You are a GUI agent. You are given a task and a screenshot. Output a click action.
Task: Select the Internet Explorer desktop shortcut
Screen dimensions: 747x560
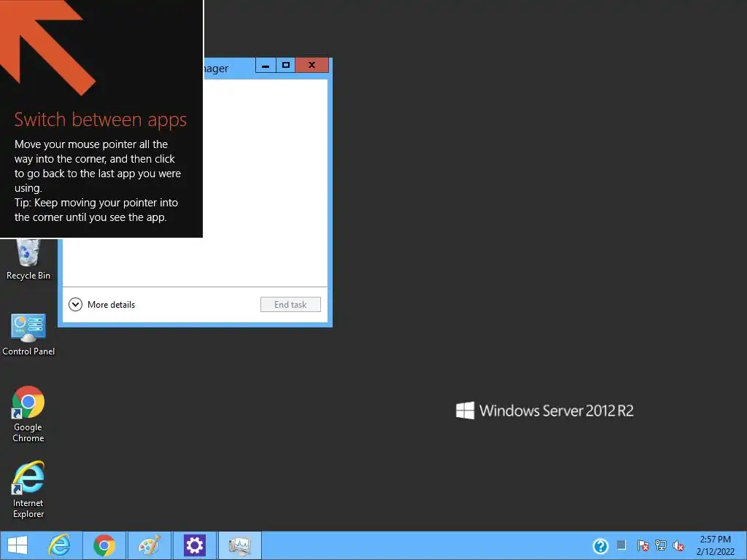click(x=28, y=489)
